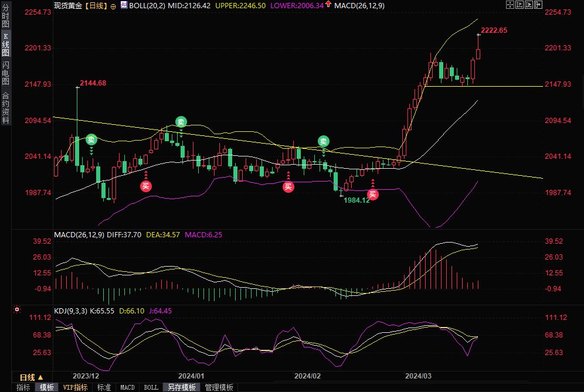
Task: Toggle the VIP指标 option in the bottom bar
Action: pyautogui.click(x=76, y=387)
